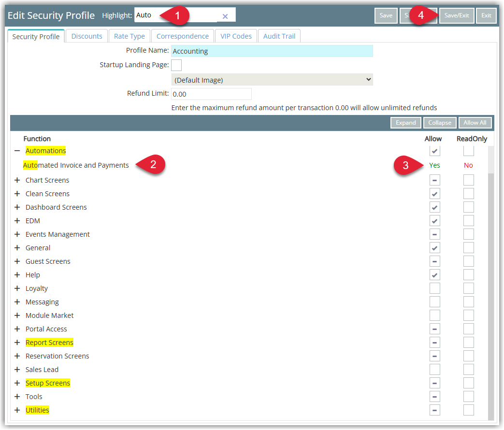504x430 pixels.
Task: Select Automated Invoice and Payments row text
Action: [76, 165]
